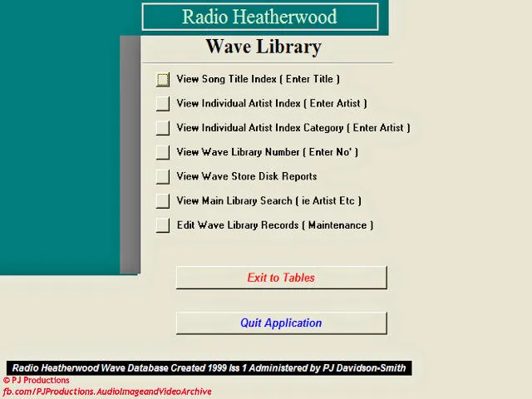Viewport: 532px width, 399px height.
Task: Click the button beside View Wave Library Number
Action: pyautogui.click(x=163, y=152)
